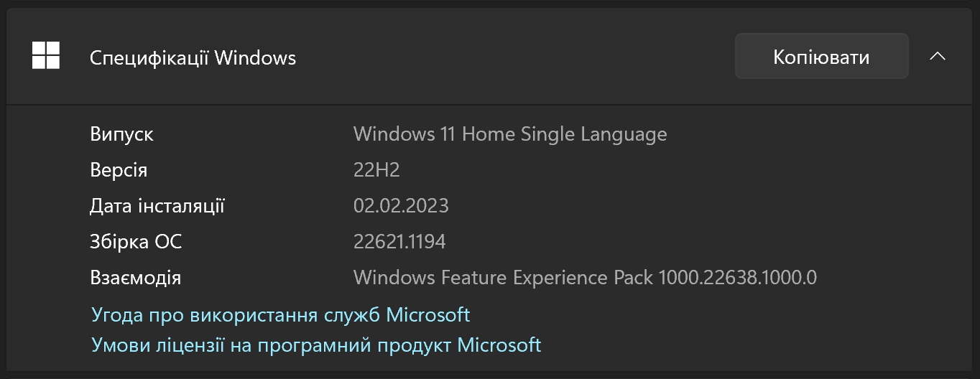Click the Дата інсталяції label

[x=157, y=206]
